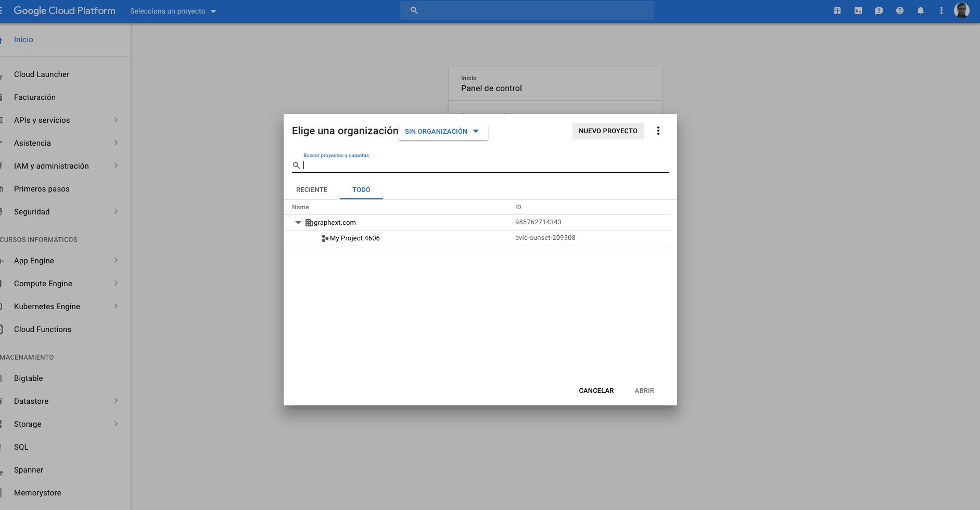Expand App Engine submenu arrow
The width and height of the screenshot is (980, 510).
tap(116, 261)
